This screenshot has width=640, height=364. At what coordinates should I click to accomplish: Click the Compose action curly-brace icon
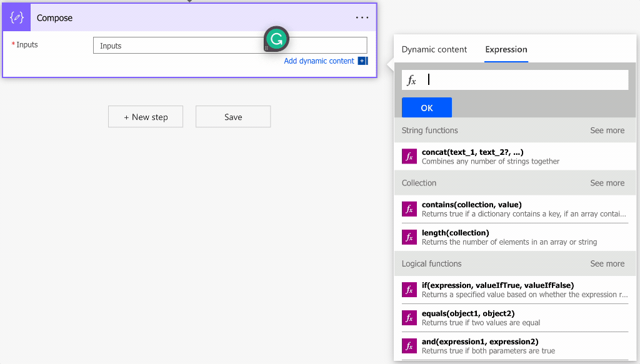coord(17,17)
